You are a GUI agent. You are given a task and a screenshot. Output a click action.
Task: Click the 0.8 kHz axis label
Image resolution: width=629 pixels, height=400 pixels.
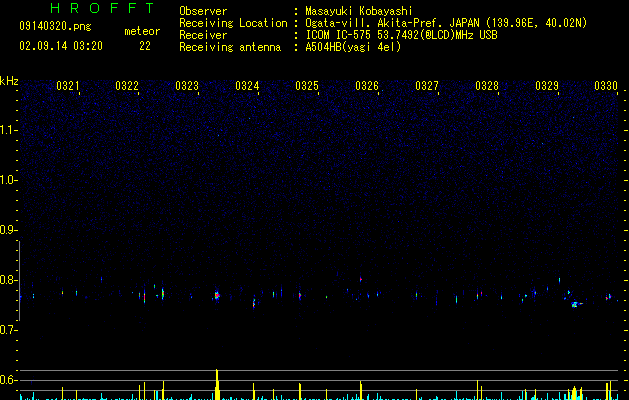coord(8,280)
